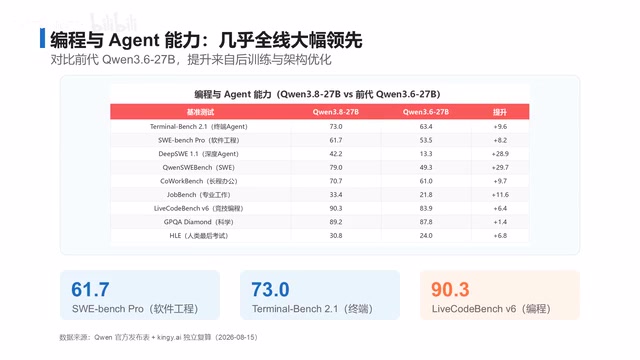Click the value 70.7 in the table
The width and height of the screenshot is (640, 360).
[336, 181]
